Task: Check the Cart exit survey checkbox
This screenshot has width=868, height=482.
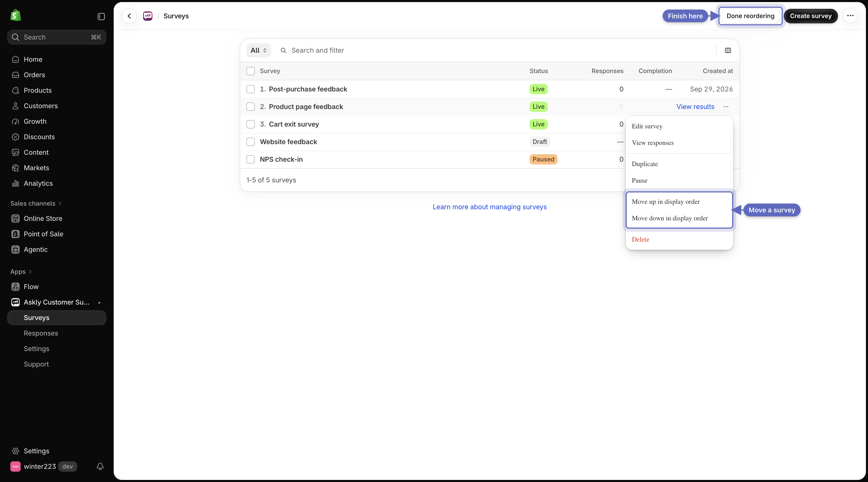Action: pyautogui.click(x=250, y=124)
